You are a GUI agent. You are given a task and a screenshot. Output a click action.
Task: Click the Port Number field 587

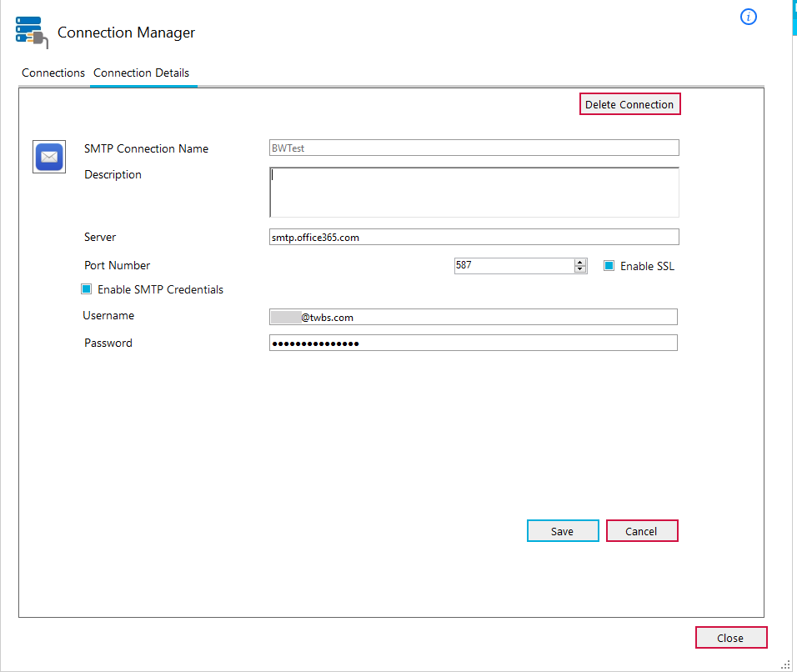pos(514,265)
